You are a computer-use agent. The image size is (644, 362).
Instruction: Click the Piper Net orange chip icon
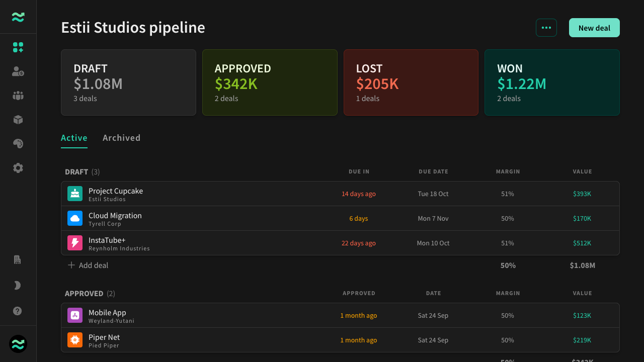[75, 340]
